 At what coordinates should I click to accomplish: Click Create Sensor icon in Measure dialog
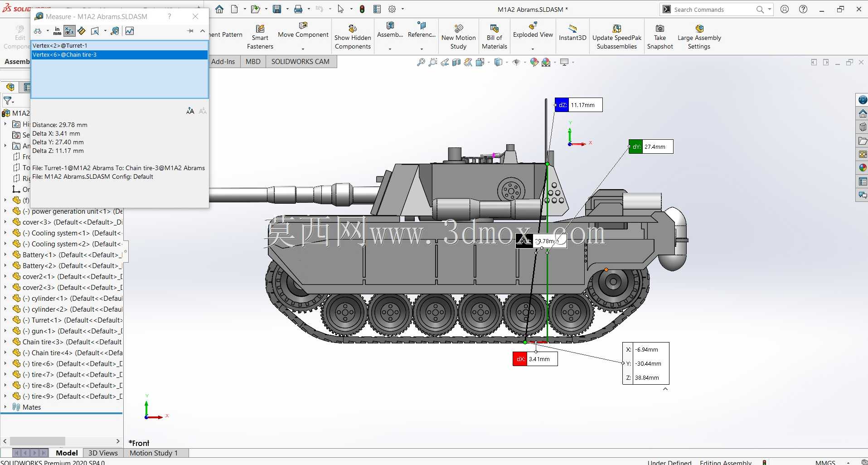tap(130, 31)
